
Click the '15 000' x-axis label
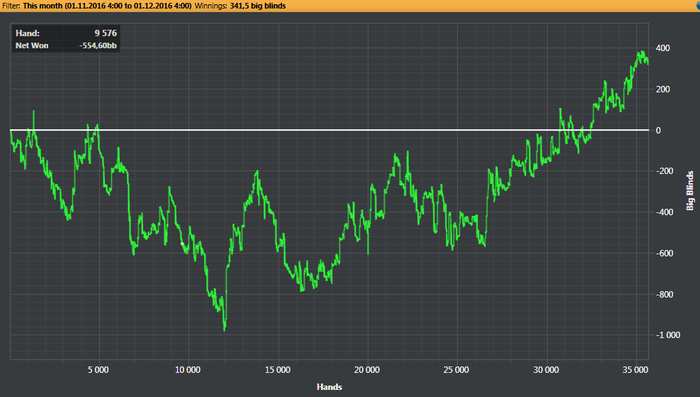click(x=277, y=370)
